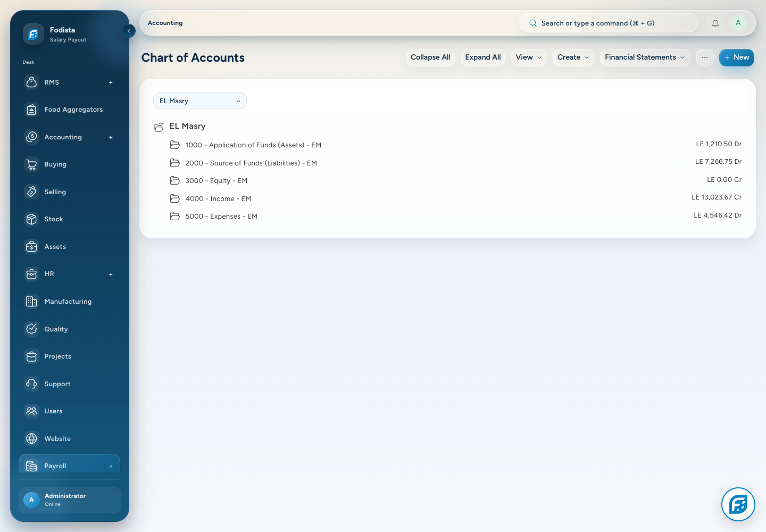The width and height of the screenshot is (766, 532).
Task: Open the Selling tag icon
Action: [32, 192]
